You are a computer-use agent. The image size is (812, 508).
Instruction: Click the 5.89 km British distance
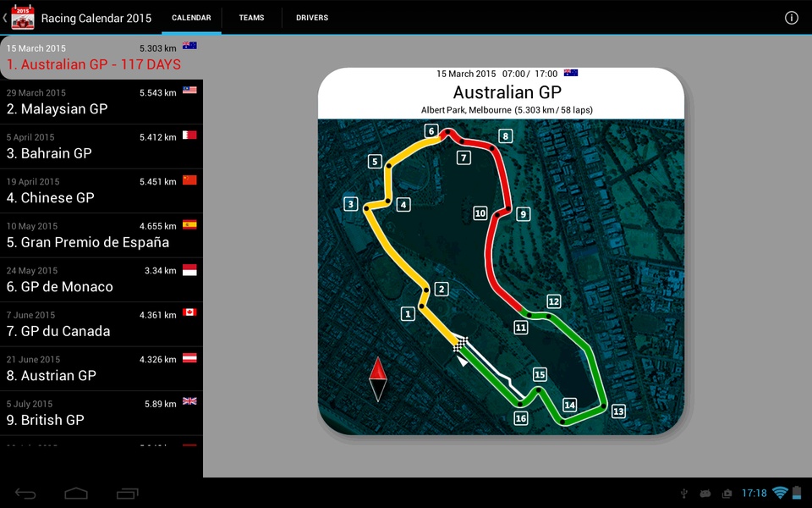click(161, 404)
